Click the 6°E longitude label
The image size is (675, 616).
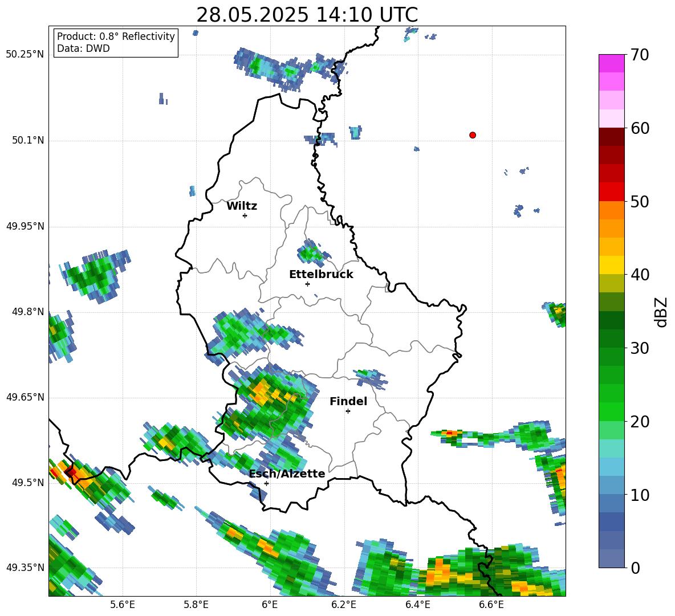[x=270, y=605]
